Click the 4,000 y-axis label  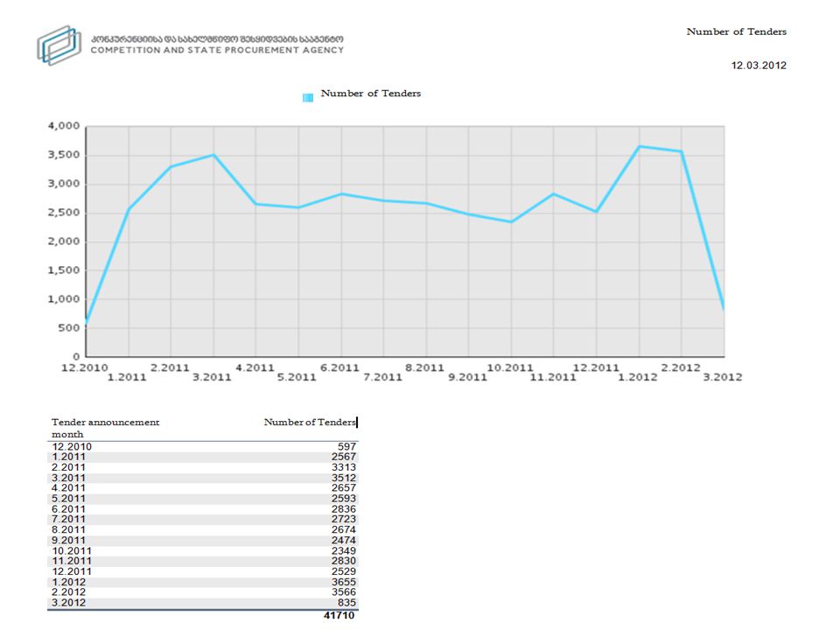coord(64,126)
